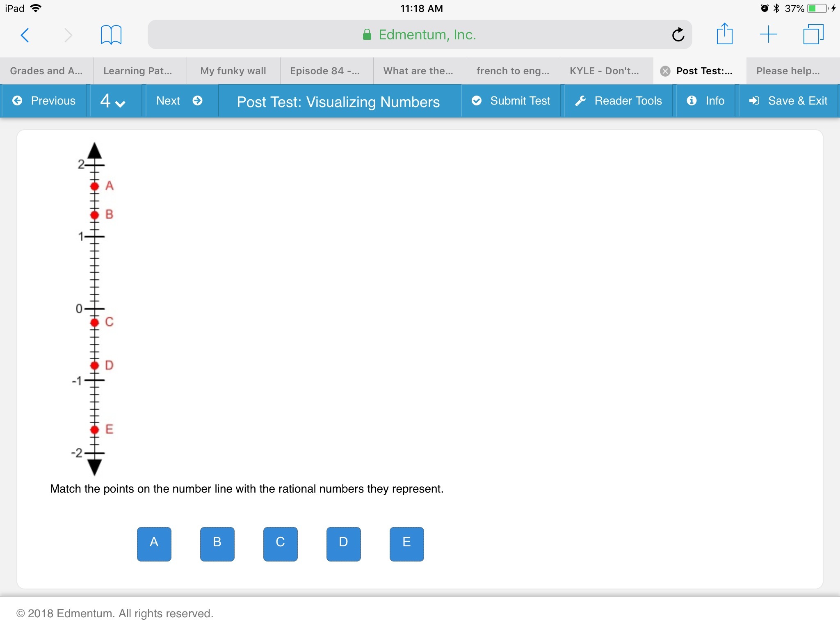Viewport: 840px width, 630px height.
Task: Show all tabs overview icon
Action: [x=813, y=34]
